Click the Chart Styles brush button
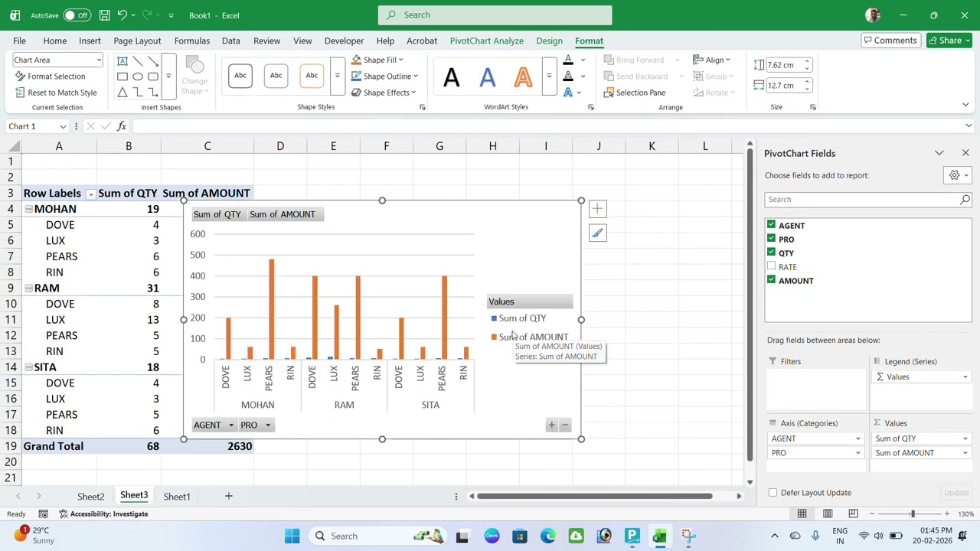The image size is (980, 551). 597,234
